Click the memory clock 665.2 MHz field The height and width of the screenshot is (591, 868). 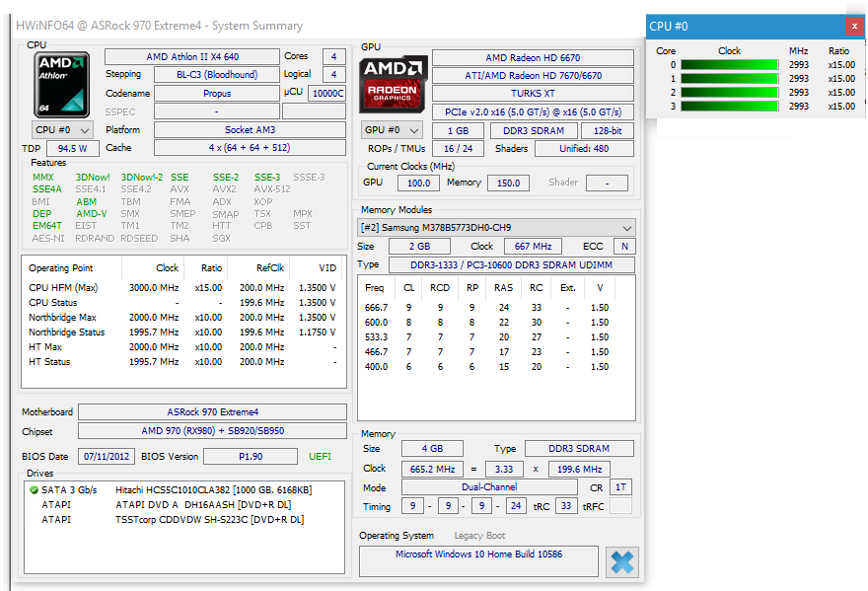pyautogui.click(x=432, y=470)
